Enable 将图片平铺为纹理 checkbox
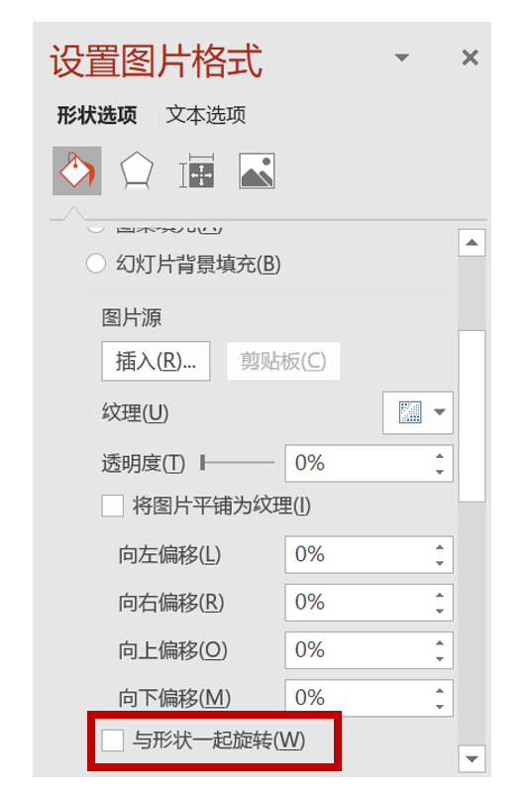 112,506
